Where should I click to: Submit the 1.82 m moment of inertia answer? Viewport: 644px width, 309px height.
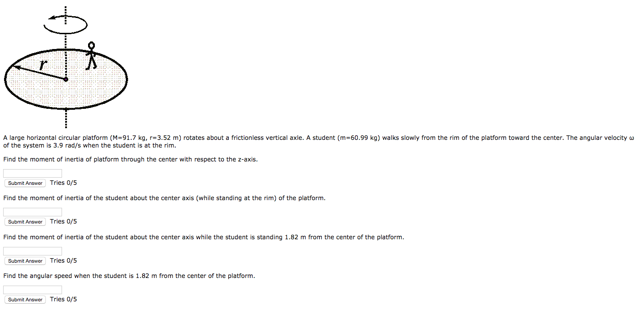(x=25, y=261)
